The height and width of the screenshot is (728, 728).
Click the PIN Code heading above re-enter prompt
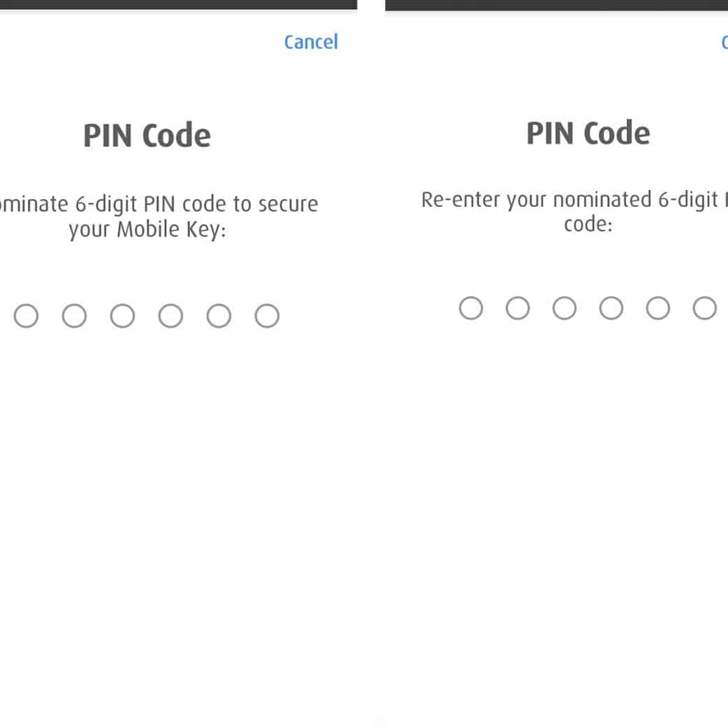588,133
